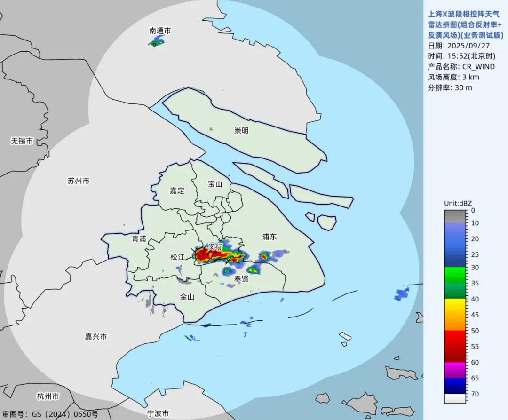This screenshot has height=420, width=508.
Task: Click the 南通市 city label
Action: pos(160,31)
